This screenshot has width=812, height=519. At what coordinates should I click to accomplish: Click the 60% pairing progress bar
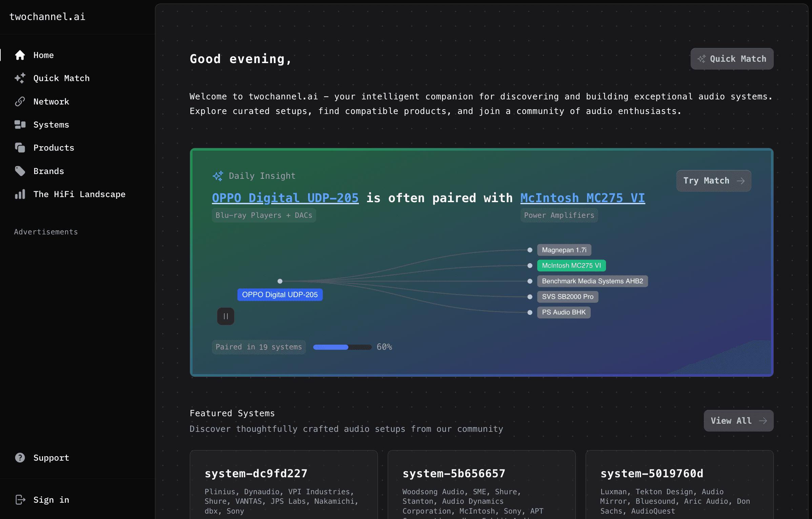point(342,347)
